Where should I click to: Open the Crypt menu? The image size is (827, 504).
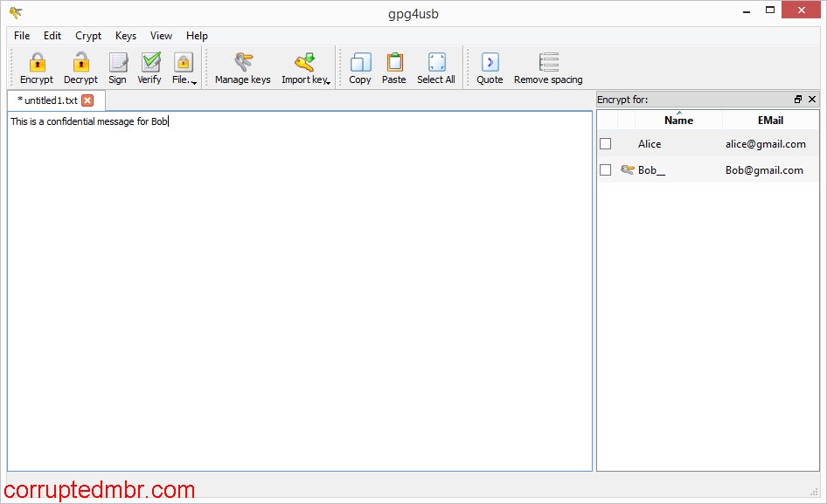tap(87, 36)
